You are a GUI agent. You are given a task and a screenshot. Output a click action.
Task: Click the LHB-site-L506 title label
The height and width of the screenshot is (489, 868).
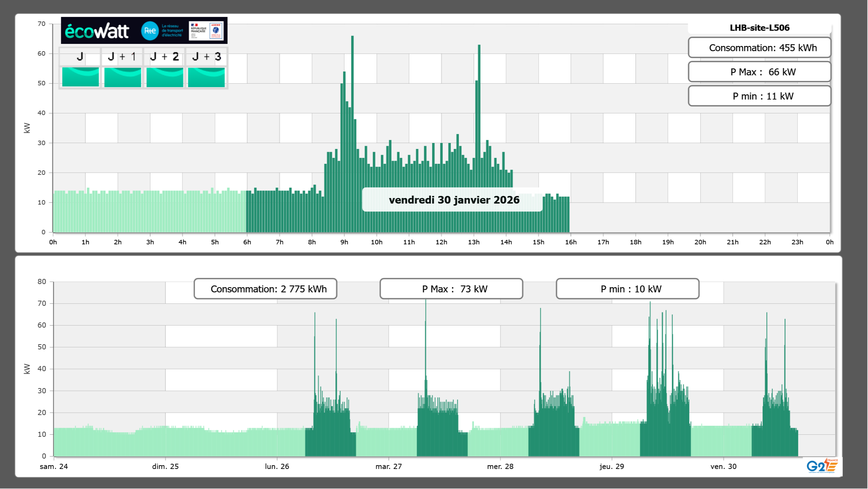(x=759, y=28)
